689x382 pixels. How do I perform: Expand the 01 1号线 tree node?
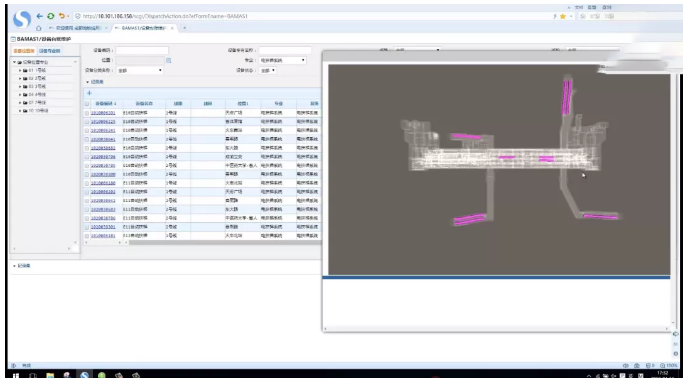20,70
